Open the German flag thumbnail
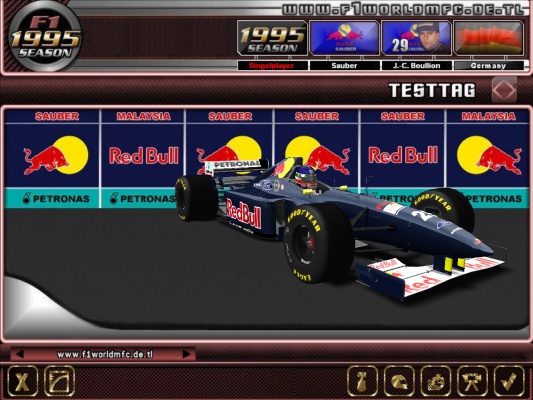This screenshot has height=400, width=533. (488, 38)
